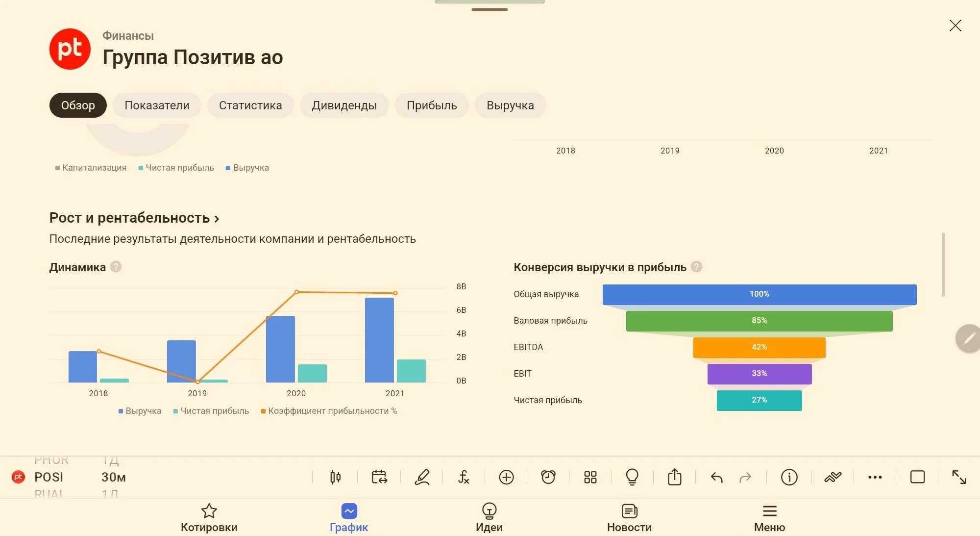The image size is (980, 536).
Task: Tap the 2018 revenue bar in Динамика
Action: point(83,367)
